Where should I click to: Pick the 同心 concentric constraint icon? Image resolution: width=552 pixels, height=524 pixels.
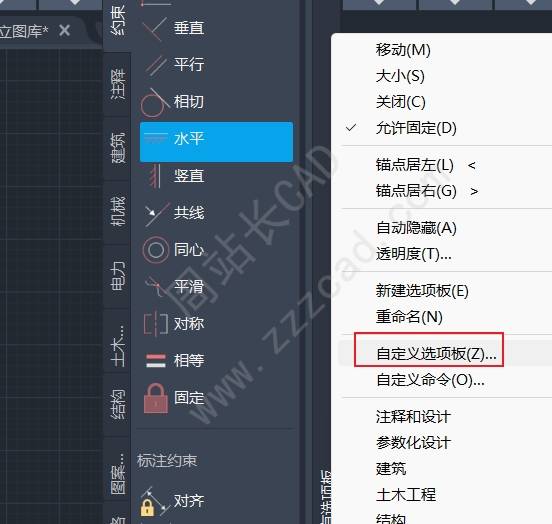coord(155,250)
